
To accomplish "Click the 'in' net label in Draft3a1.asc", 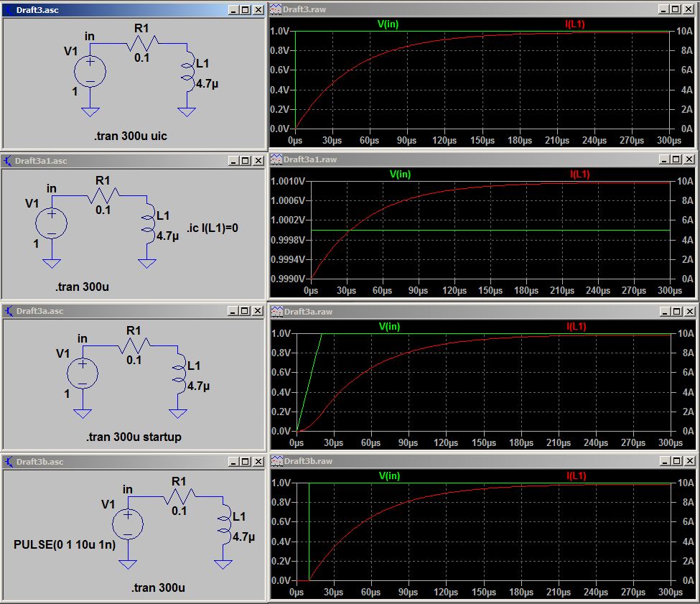I will point(52,188).
